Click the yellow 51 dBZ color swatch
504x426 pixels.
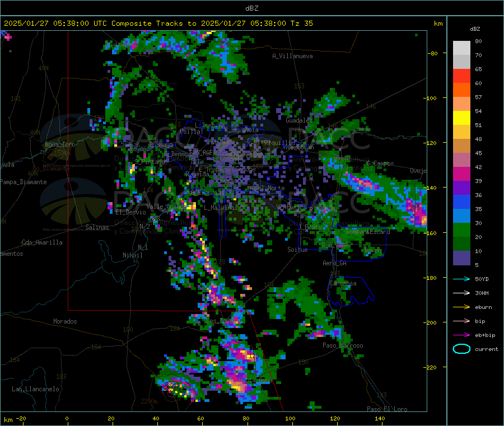(461, 118)
